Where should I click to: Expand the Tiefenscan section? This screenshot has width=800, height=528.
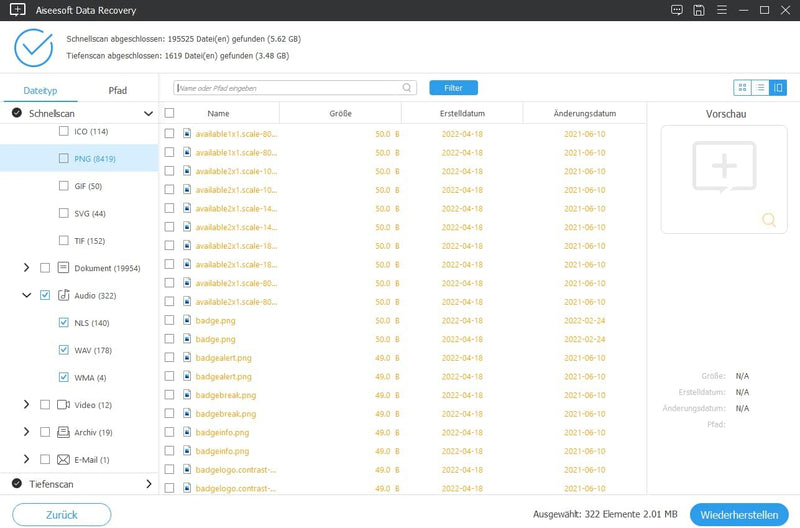[149, 484]
